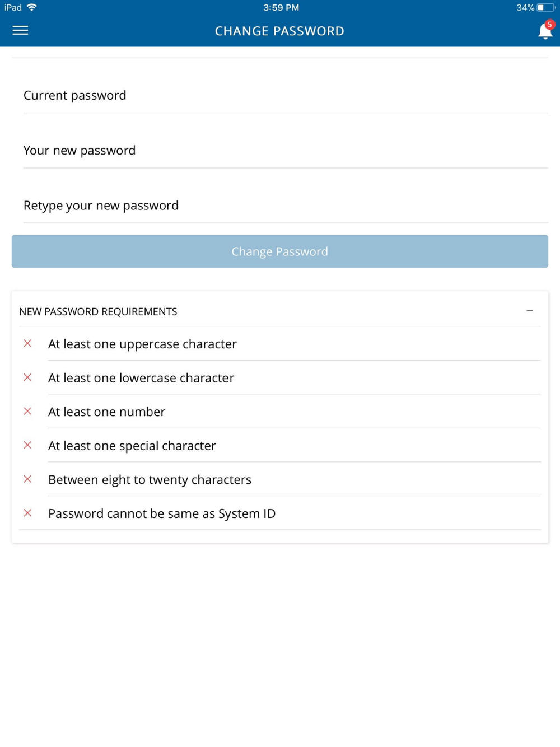Select Password cannot be same as System ID row

click(280, 513)
